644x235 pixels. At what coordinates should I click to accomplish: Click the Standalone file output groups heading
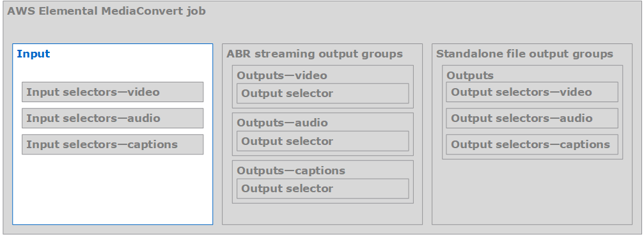pyautogui.click(x=524, y=54)
